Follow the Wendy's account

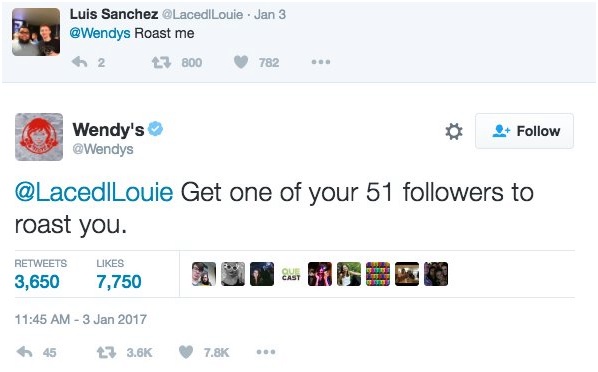click(x=524, y=131)
